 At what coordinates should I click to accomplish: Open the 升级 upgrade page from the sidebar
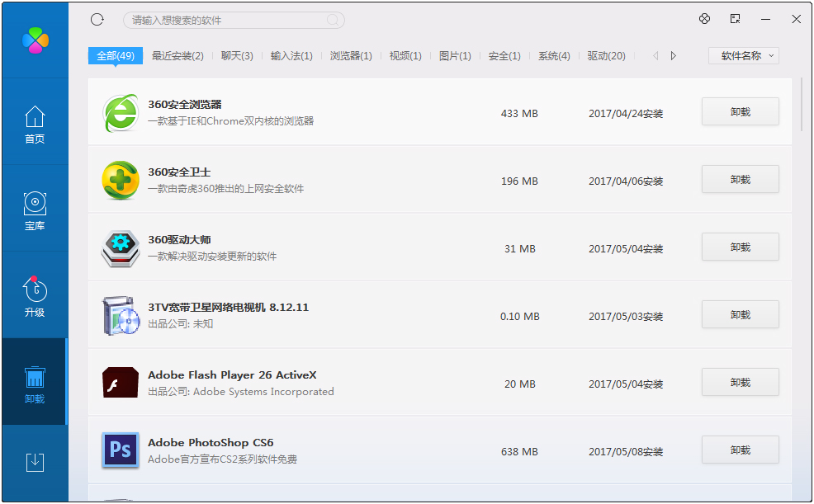point(34,295)
